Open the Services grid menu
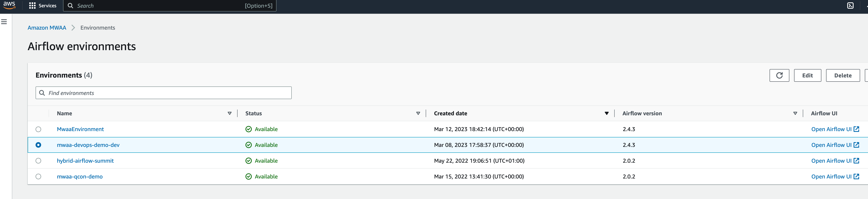This screenshot has width=868, height=199. coord(42,6)
